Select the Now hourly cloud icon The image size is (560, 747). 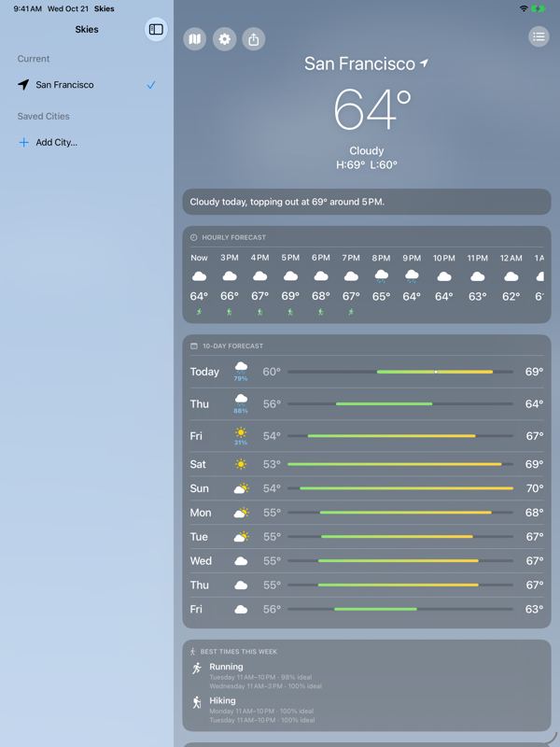point(199,276)
